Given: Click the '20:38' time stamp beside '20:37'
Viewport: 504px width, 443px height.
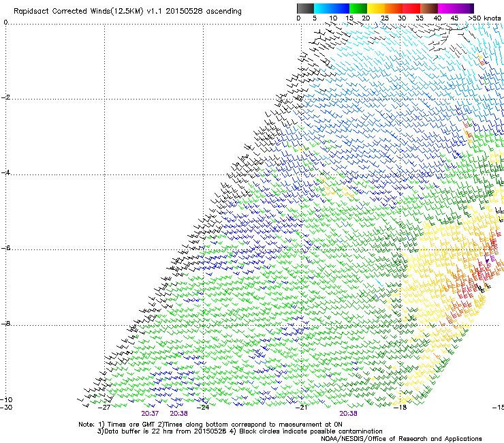Looking at the screenshot, I should tap(178, 414).
